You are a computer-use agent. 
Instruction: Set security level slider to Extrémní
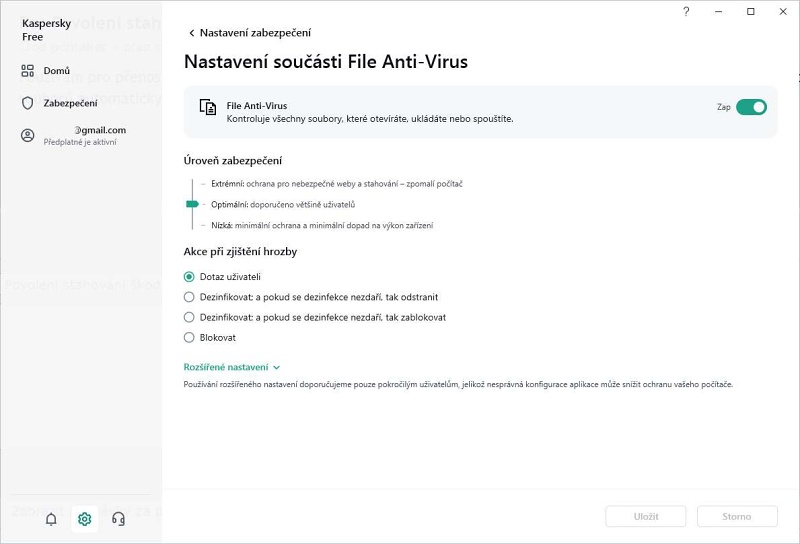pyautogui.click(x=192, y=184)
